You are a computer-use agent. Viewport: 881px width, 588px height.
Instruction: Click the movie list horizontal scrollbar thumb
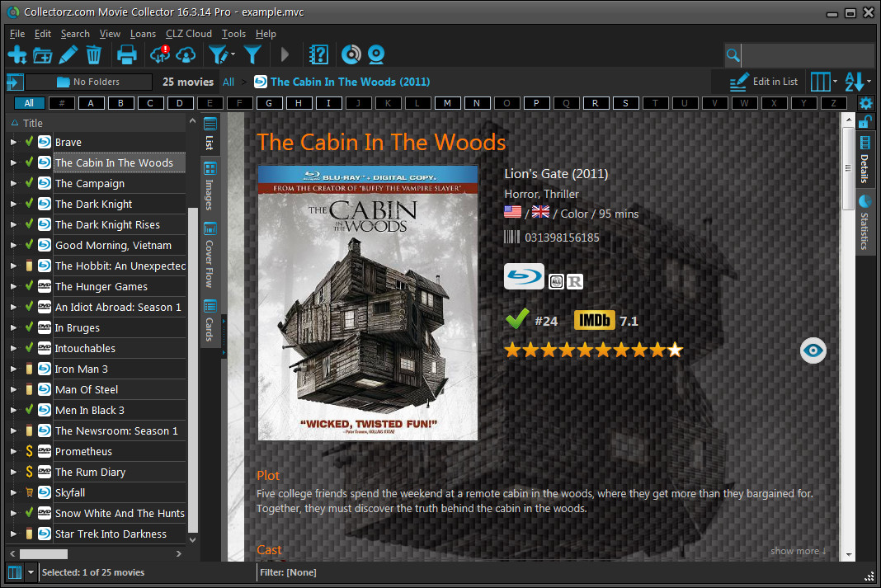click(44, 553)
